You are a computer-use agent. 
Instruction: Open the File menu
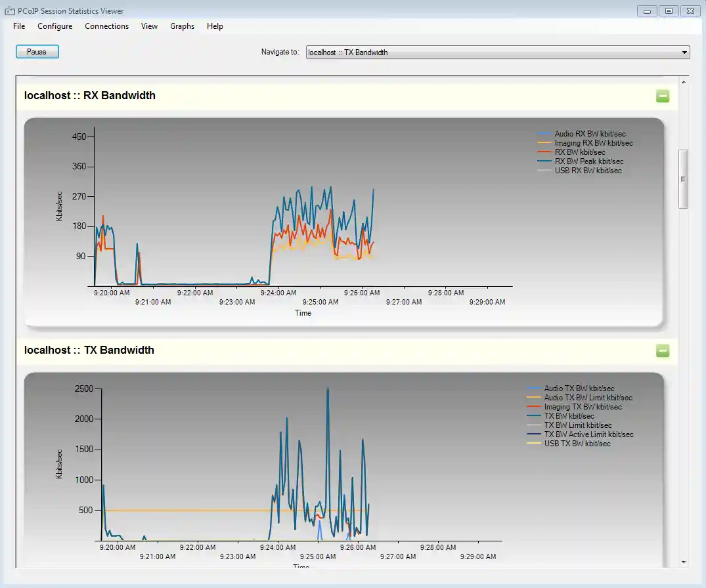19,26
